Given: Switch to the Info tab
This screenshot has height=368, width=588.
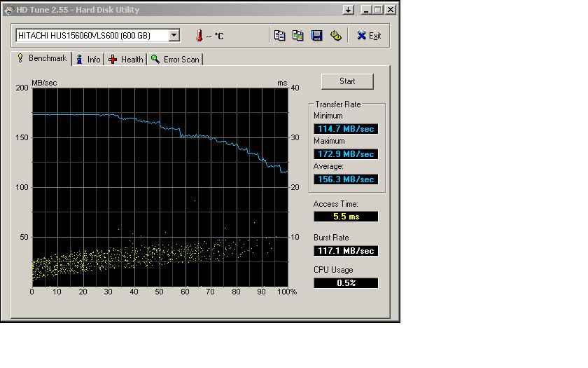Looking at the screenshot, I should 89,60.
